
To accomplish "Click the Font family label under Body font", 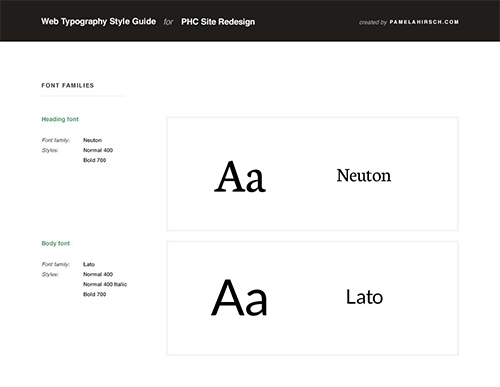I will [x=56, y=264].
